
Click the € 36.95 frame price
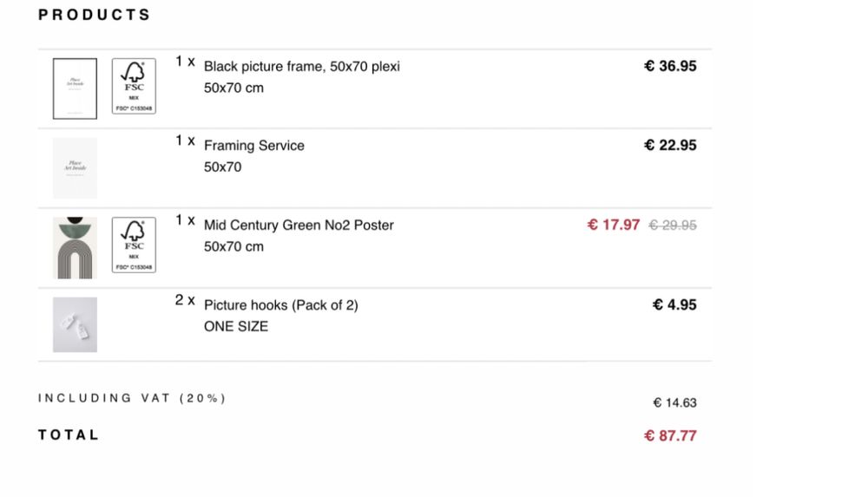pyautogui.click(x=670, y=66)
